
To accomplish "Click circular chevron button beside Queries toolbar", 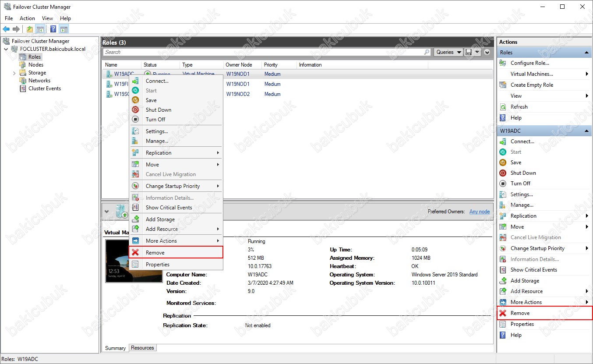I will [488, 52].
